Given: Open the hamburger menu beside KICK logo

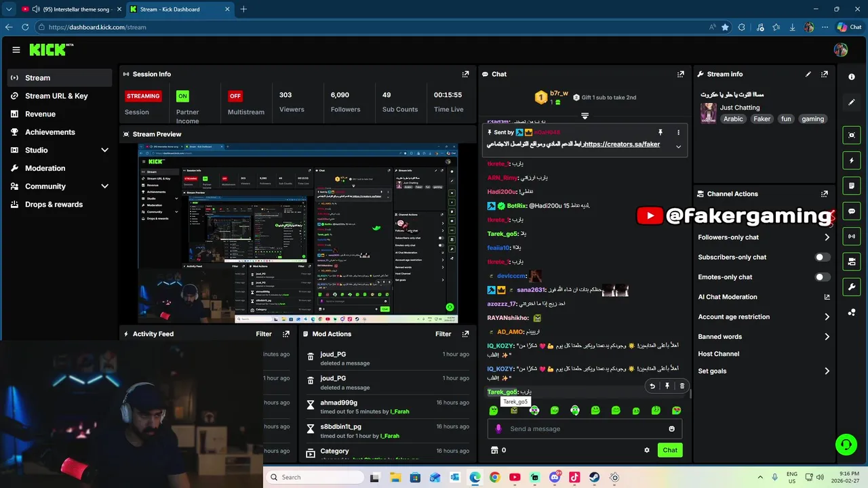Looking at the screenshot, I should 16,49.
